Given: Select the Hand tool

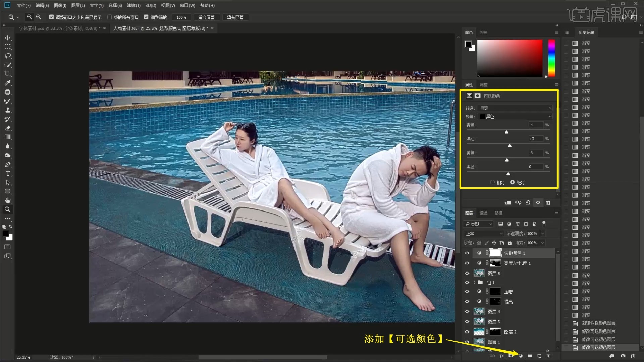Looking at the screenshot, I should [7, 200].
